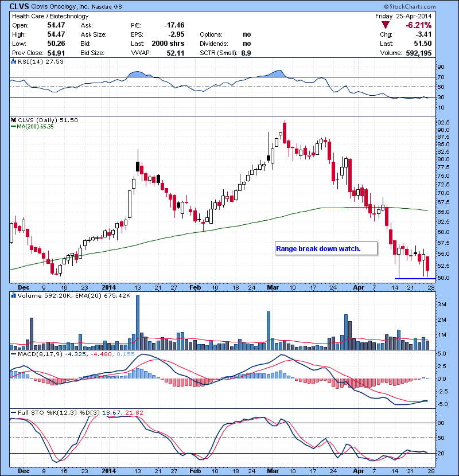Click the EPS value -2.95

pyautogui.click(x=176, y=34)
